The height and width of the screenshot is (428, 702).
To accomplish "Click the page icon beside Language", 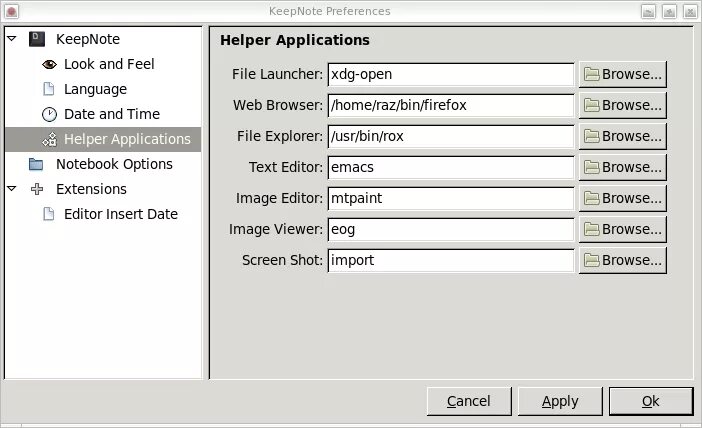I will [48, 89].
